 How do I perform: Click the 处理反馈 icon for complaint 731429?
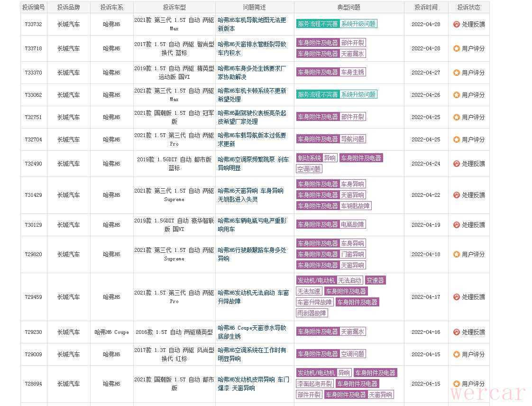coord(457,195)
